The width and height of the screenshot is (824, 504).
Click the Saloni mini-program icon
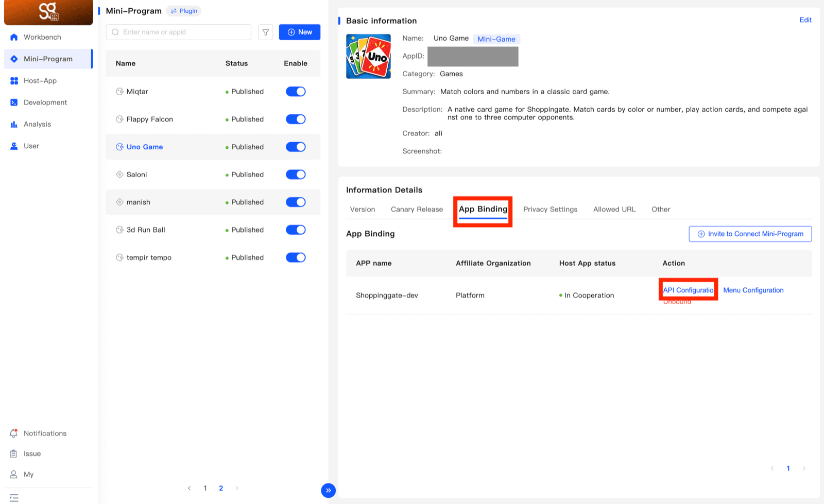click(x=119, y=175)
